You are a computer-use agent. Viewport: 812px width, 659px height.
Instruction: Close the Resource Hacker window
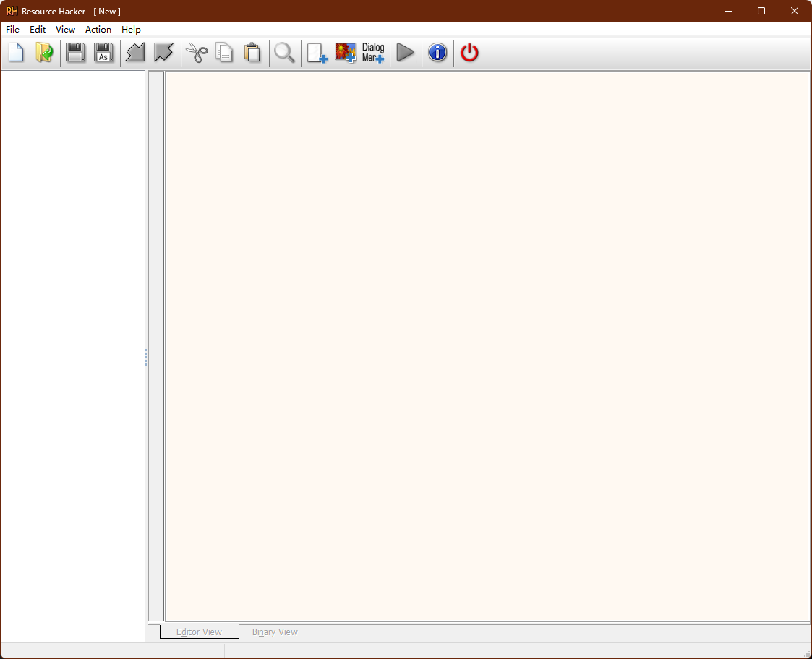point(795,11)
